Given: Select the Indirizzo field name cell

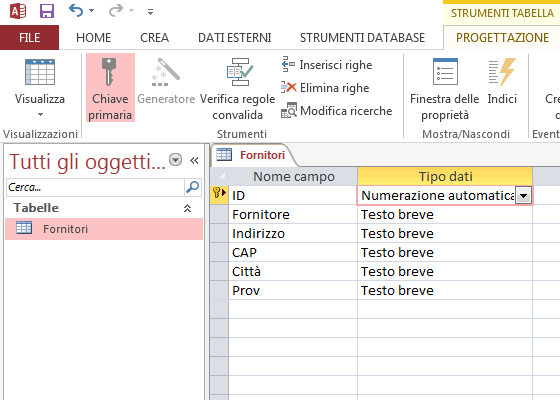Looking at the screenshot, I should pyautogui.click(x=293, y=234).
